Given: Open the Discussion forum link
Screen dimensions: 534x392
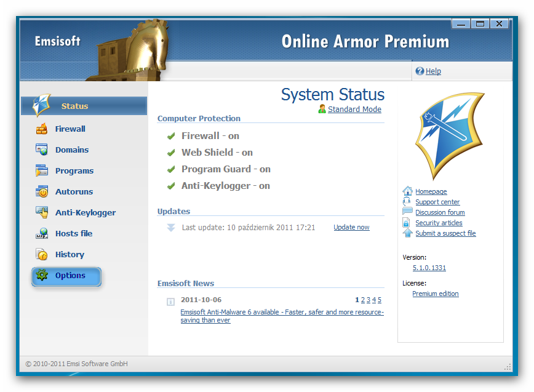Looking at the screenshot, I should tap(440, 212).
